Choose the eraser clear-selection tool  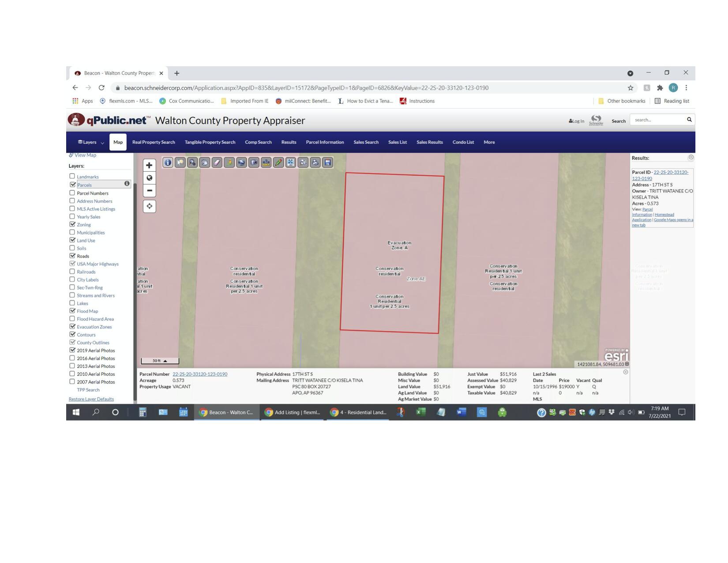click(217, 162)
